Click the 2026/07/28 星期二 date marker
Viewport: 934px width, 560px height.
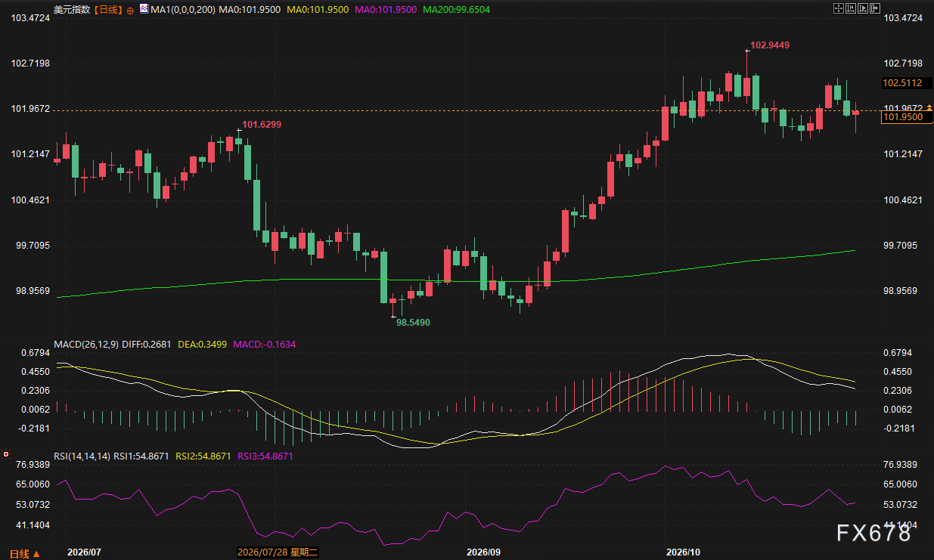tap(278, 552)
